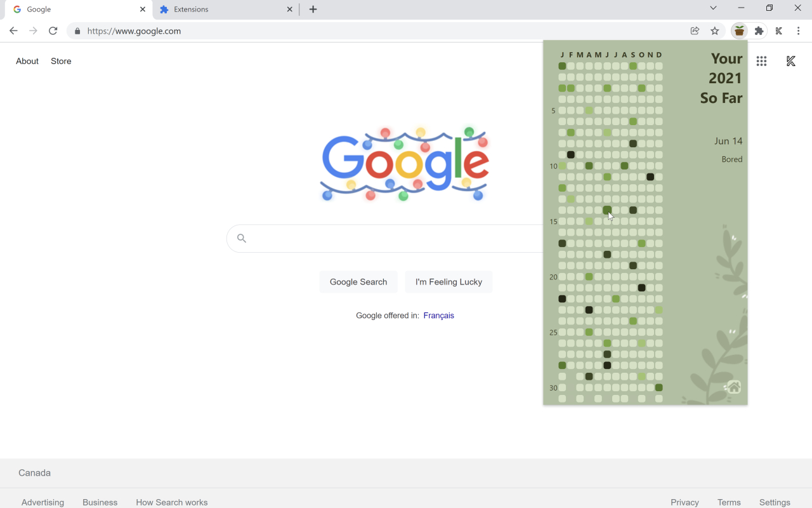Select the October 3 green mood cell
Image resolution: width=812 pixels, height=508 pixels.
[642, 88]
